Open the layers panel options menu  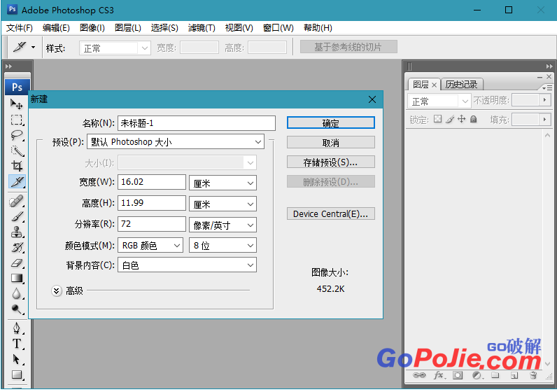(547, 87)
